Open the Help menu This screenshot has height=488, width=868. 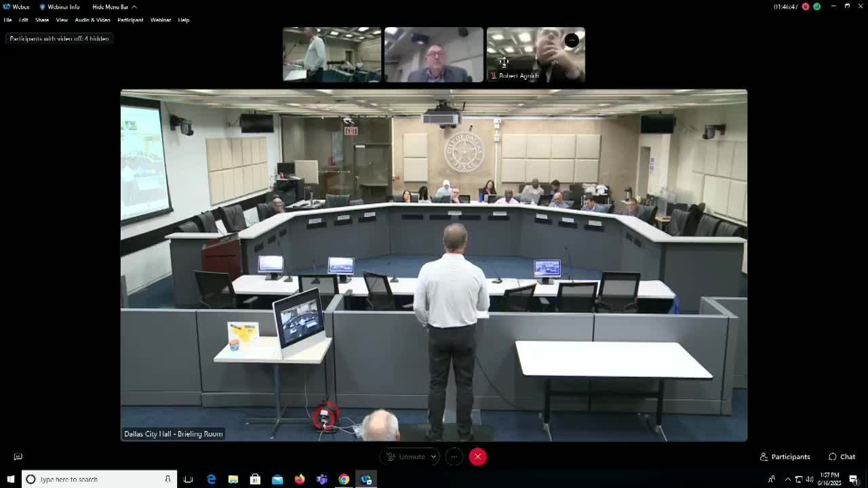pyautogui.click(x=184, y=20)
